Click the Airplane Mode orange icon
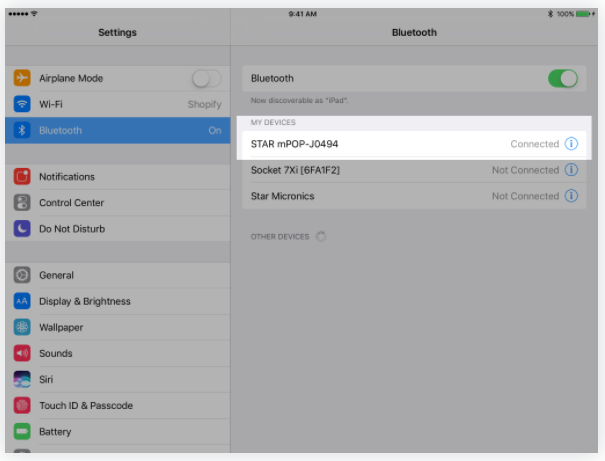 (x=22, y=78)
